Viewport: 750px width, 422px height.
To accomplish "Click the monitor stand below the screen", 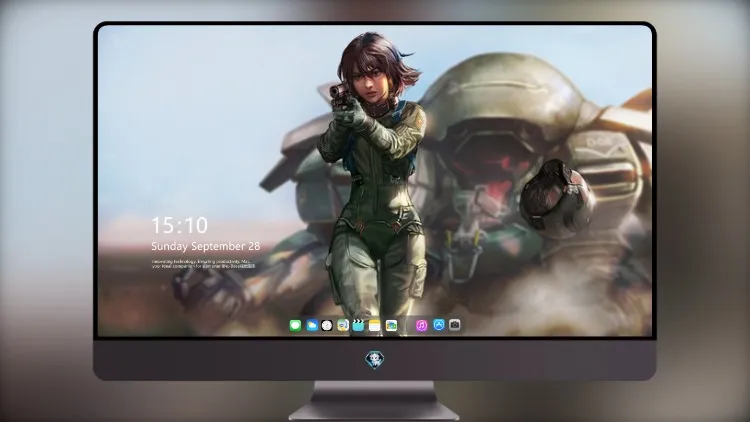I will click(374, 401).
